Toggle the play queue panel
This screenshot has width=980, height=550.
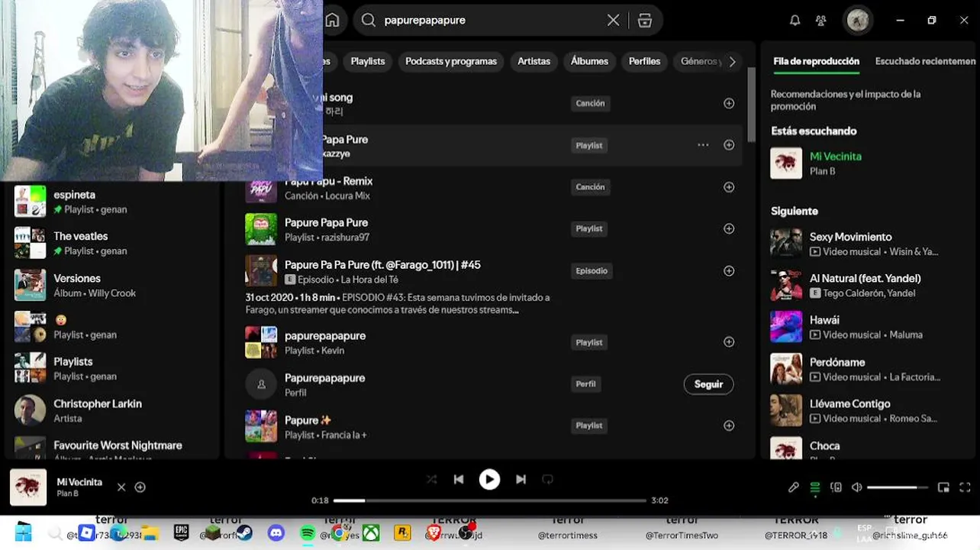(x=815, y=487)
